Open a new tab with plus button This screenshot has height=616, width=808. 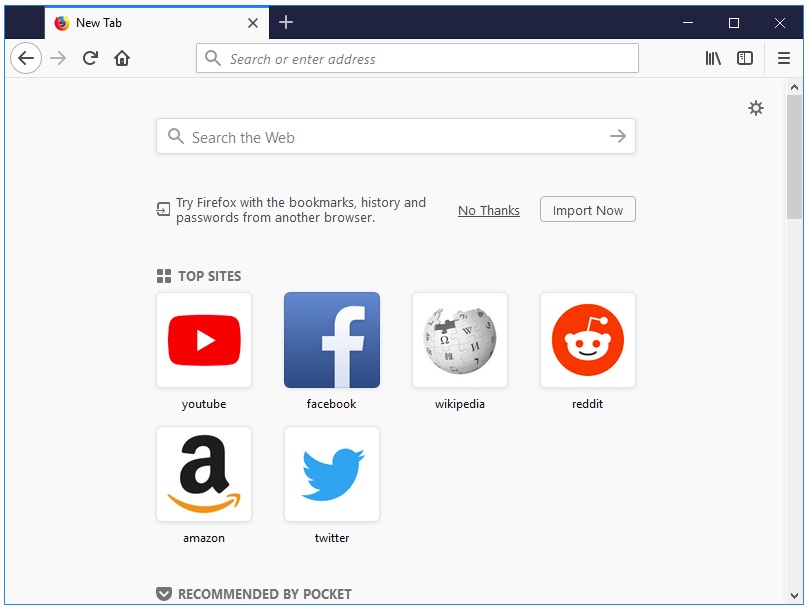tap(286, 22)
